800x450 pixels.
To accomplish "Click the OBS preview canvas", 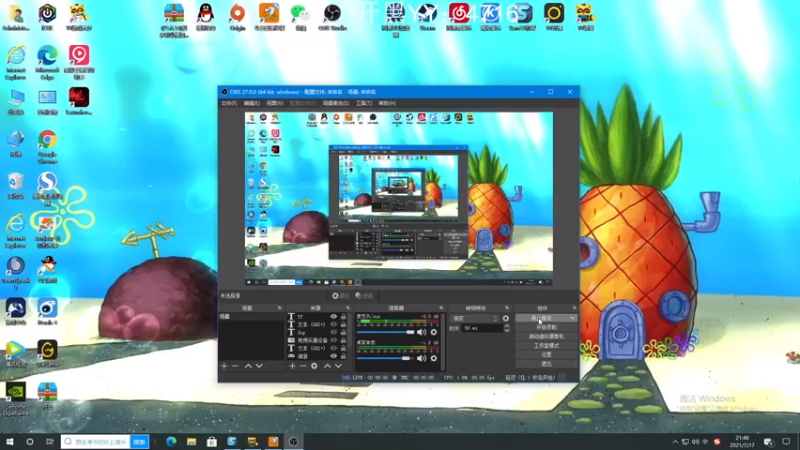I will pos(398,199).
